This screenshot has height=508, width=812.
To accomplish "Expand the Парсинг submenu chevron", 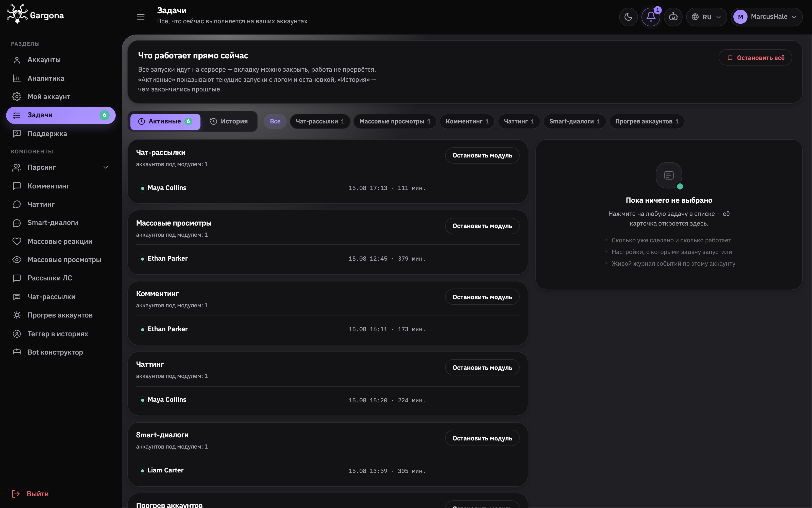I will [106, 167].
